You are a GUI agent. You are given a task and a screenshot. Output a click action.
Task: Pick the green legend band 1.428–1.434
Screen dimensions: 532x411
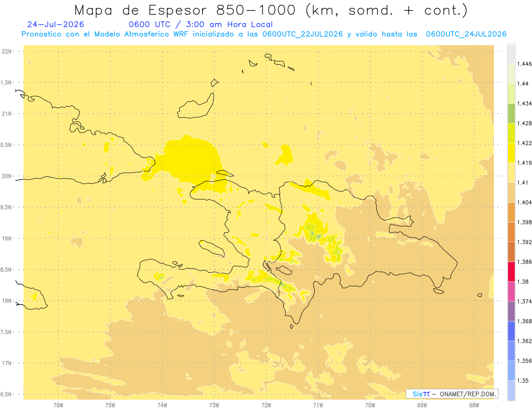pos(511,113)
